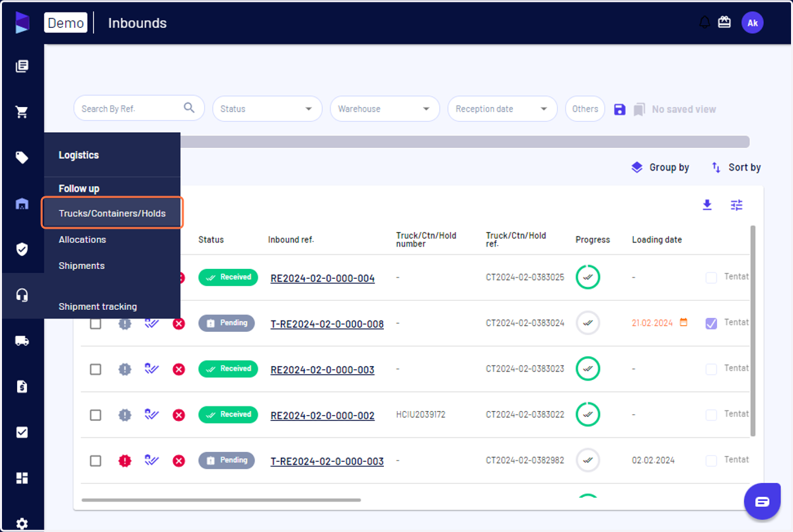
Task: Open inbound RE2024-02-0-000-003 link
Action: tap(322, 369)
